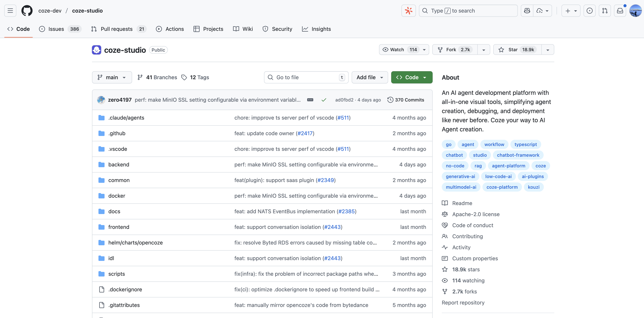Image resolution: width=644 pixels, height=318 pixels.
Task: Switch the main branch dropdown
Action: [x=112, y=77]
